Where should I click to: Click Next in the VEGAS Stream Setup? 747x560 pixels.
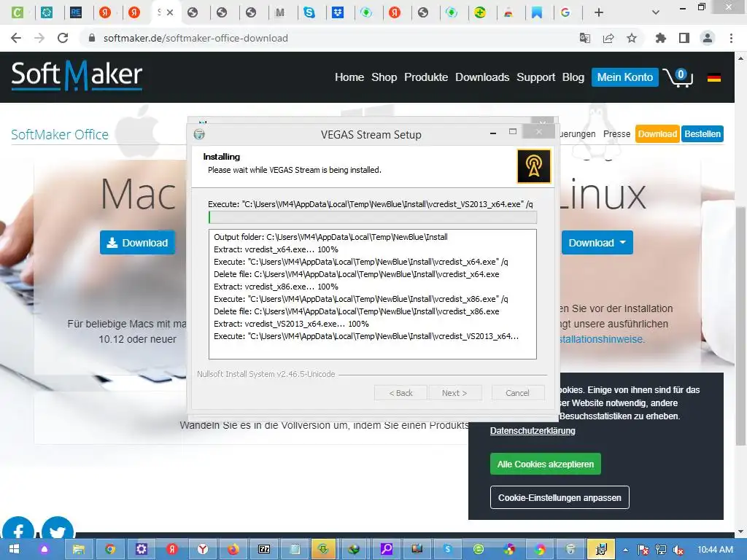click(454, 393)
